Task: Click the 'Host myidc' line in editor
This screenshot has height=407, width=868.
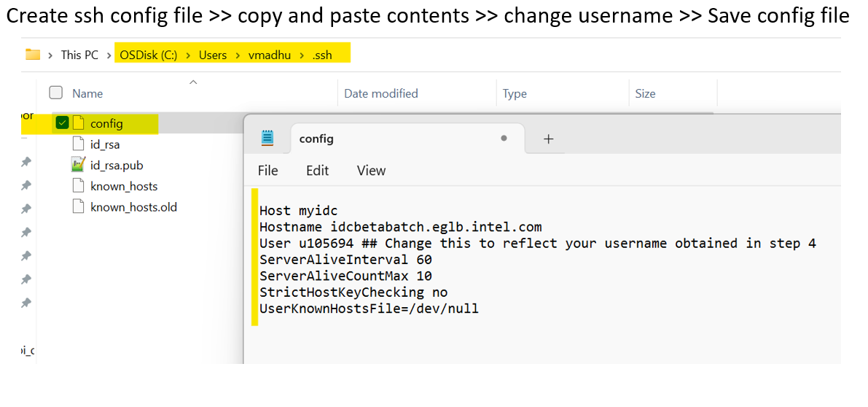Action: 298,211
